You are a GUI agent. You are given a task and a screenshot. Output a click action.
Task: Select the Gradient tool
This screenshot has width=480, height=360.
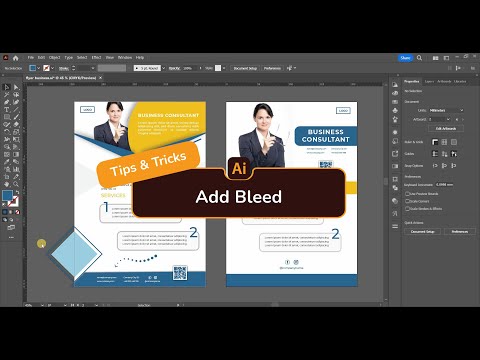16,154
